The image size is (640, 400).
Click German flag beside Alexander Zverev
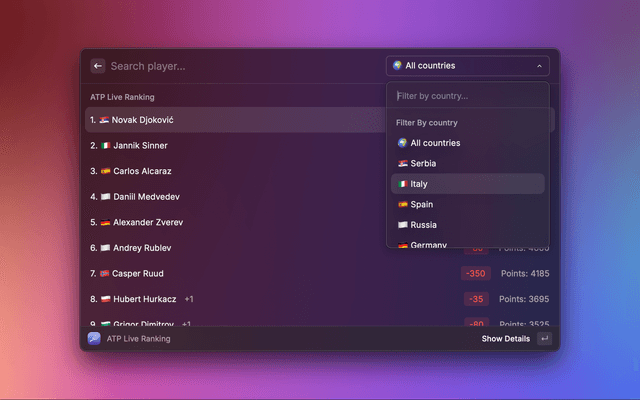(x=104, y=222)
